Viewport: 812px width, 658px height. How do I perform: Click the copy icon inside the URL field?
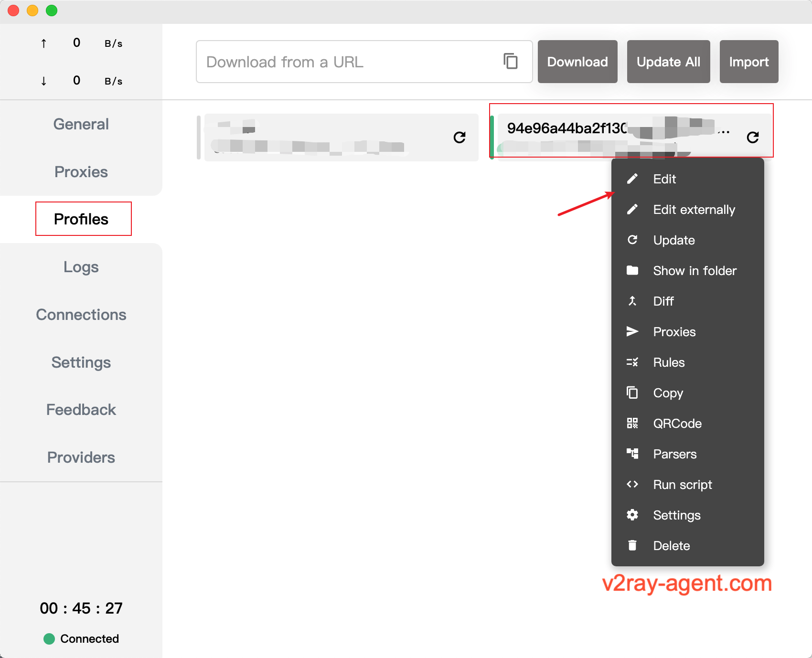(x=511, y=61)
